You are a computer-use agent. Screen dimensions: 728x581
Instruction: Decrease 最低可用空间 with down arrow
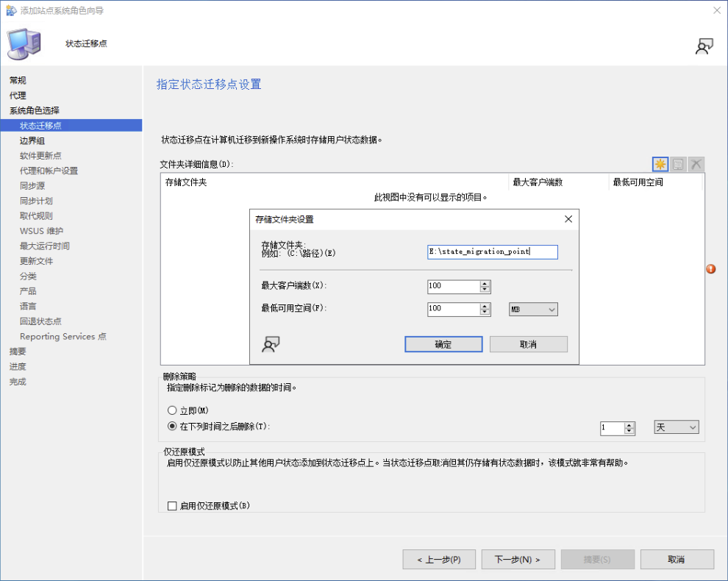tap(485, 312)
